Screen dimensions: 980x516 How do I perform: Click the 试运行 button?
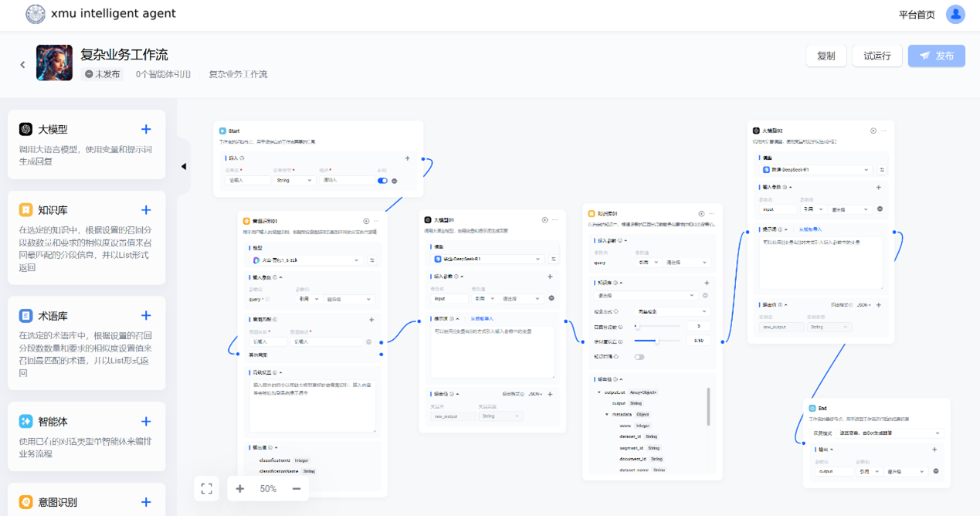click(x=877, y=56)
